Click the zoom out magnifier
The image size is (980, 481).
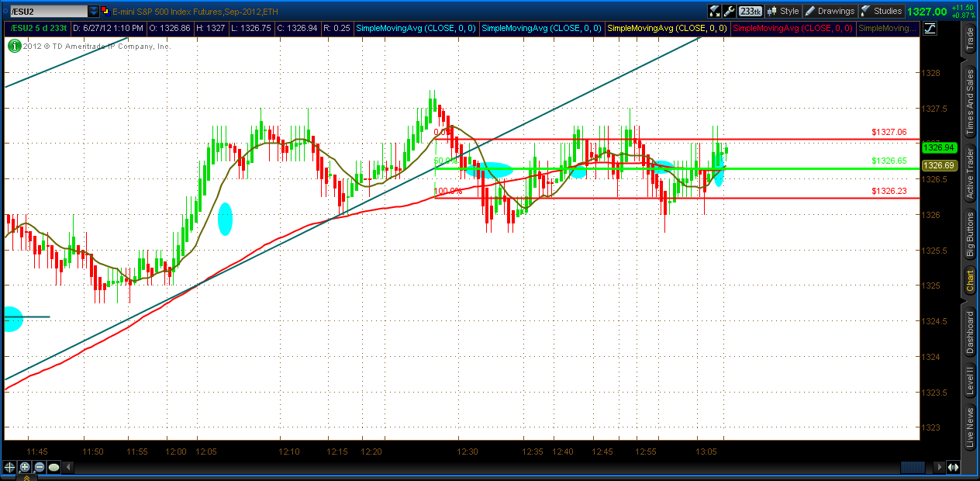pyautogui.click(x=39, y=468)
